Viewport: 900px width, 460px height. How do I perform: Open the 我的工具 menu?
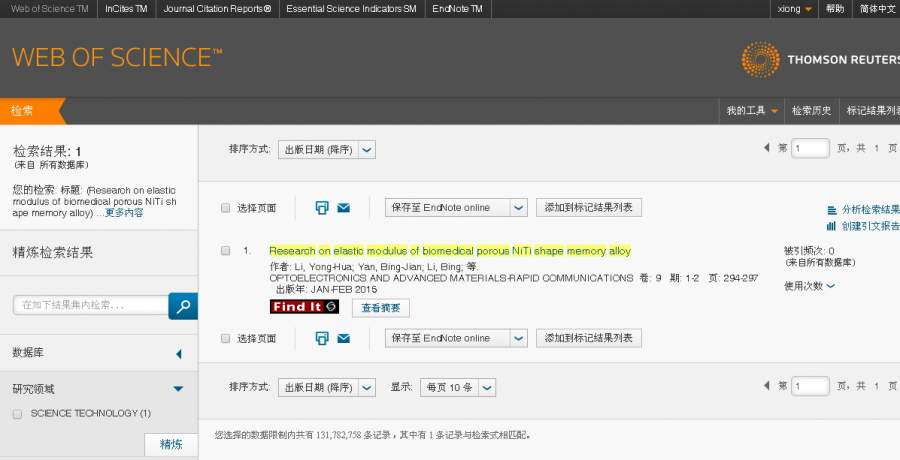point(751,110)
